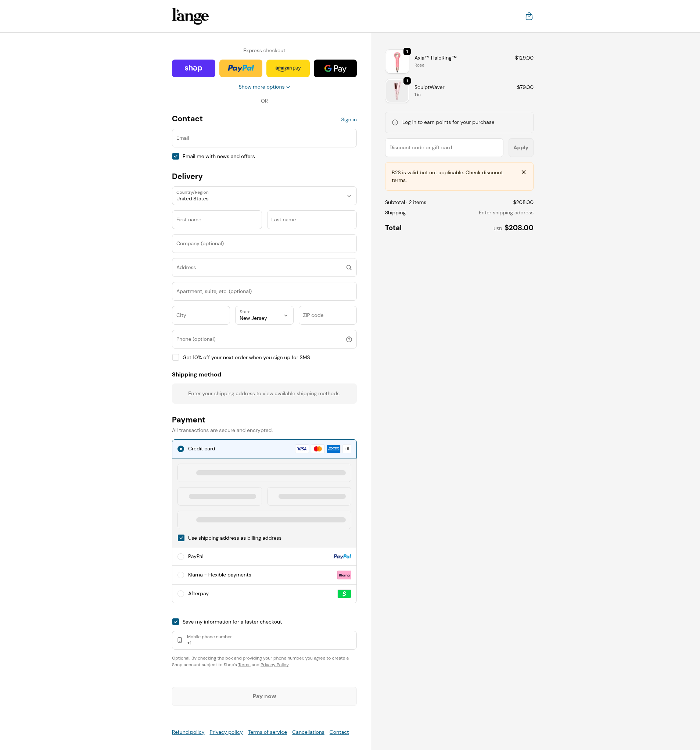This screenshot has height=750, width=700.
Task: Select the Amazon Pay express button
Action: click(288, 68)
